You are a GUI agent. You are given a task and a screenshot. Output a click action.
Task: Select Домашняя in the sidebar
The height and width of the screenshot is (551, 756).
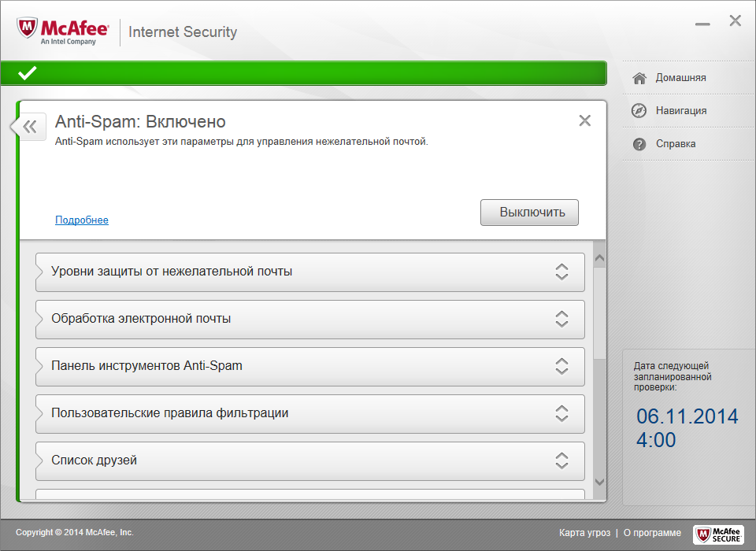[x=681, y=77]
